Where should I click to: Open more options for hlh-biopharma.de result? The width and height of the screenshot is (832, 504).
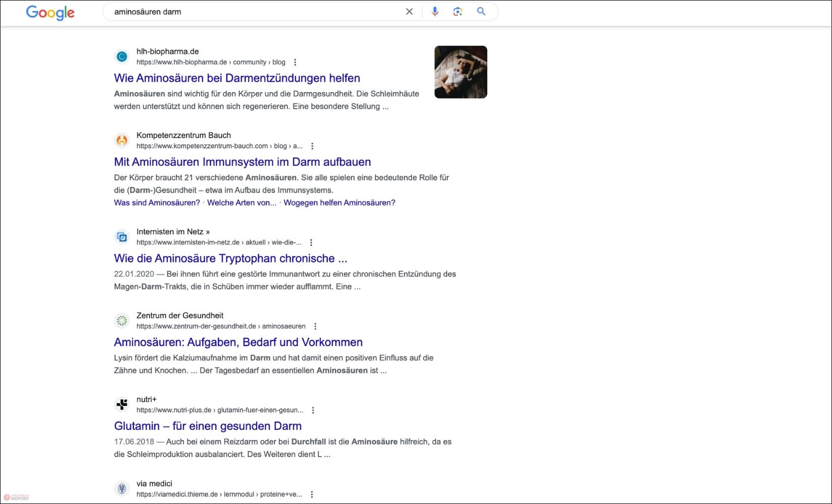point(295,62)
